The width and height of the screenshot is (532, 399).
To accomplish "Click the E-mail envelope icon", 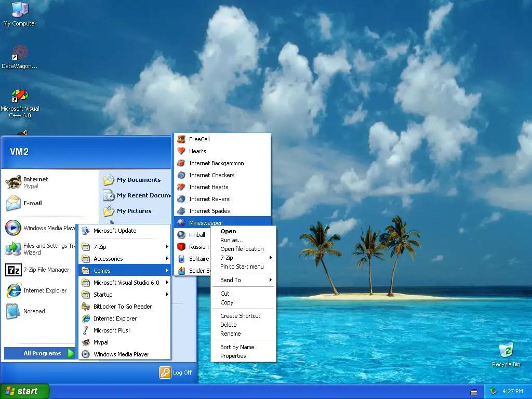I will [x=13, y=203].
